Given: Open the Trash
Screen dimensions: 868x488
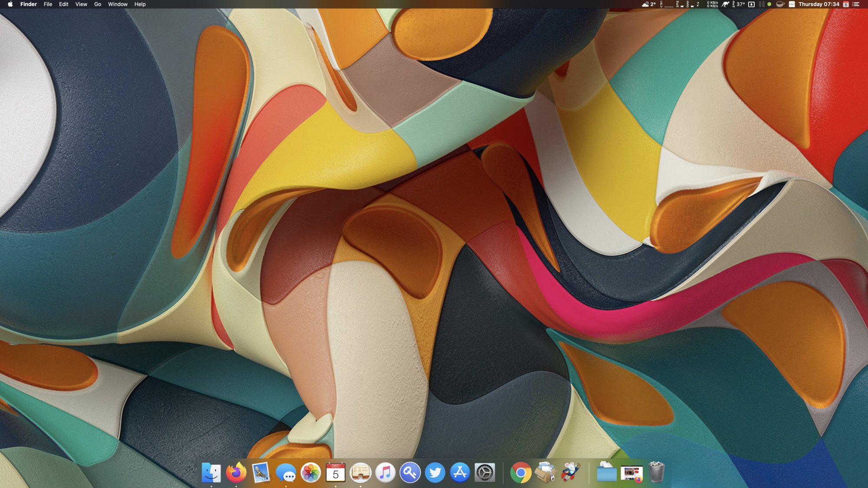Looking at the screenshot, I should pyautogui.click(x=657, y=472).
